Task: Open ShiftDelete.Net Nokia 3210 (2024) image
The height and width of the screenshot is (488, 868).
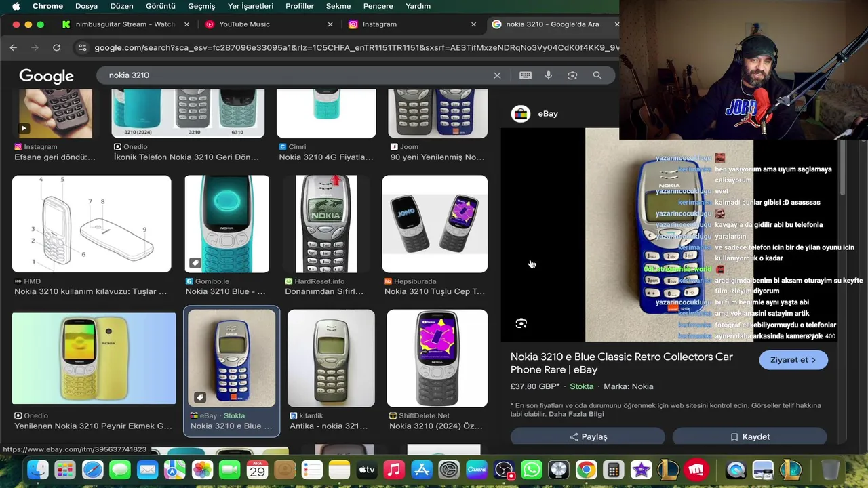Action: [437, 358]
